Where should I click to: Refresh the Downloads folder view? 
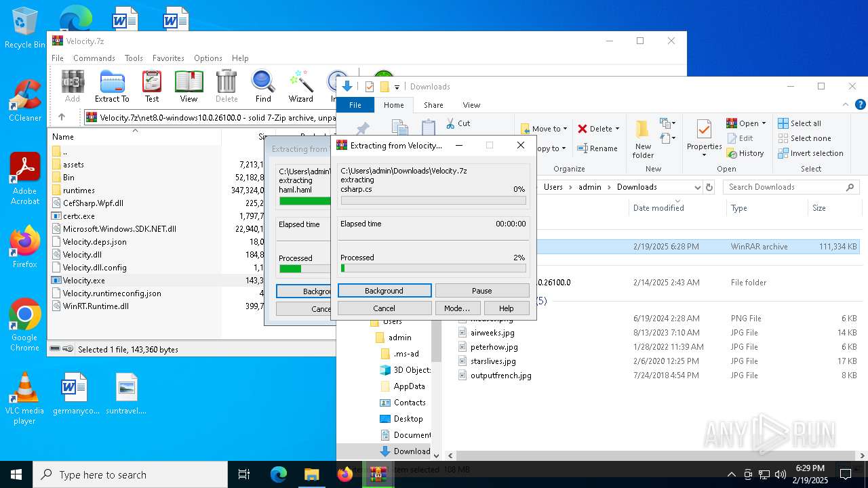point(709,187)
